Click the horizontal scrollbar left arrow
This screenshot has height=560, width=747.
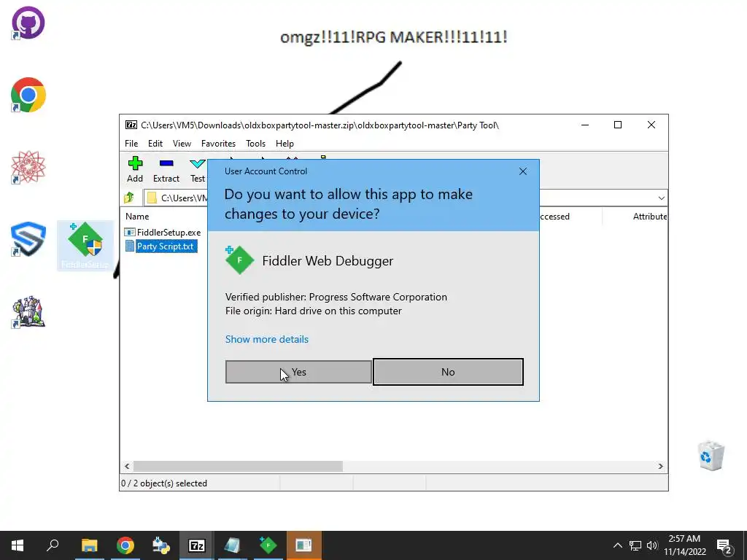click(127, 466)
